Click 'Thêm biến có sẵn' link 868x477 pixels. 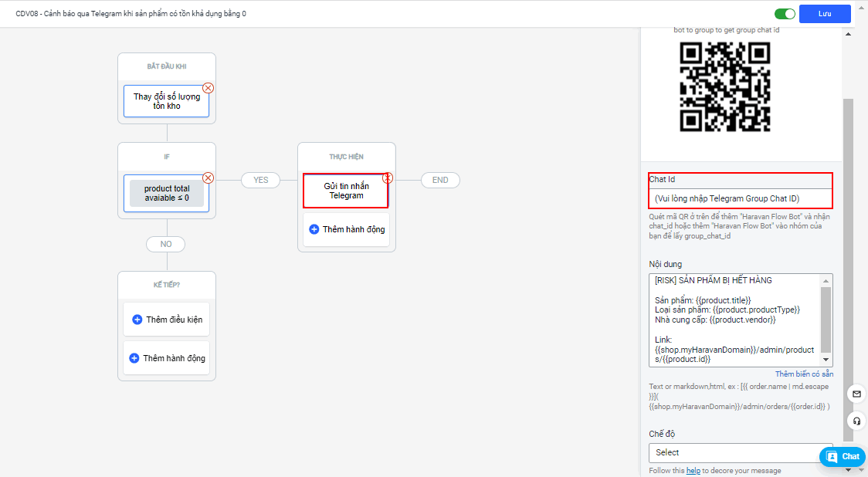pos(804,374)
